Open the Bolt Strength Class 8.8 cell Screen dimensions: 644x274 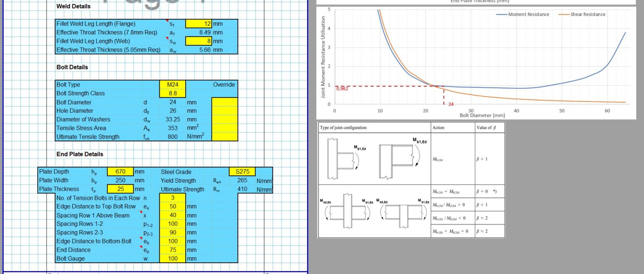[172, 93]
